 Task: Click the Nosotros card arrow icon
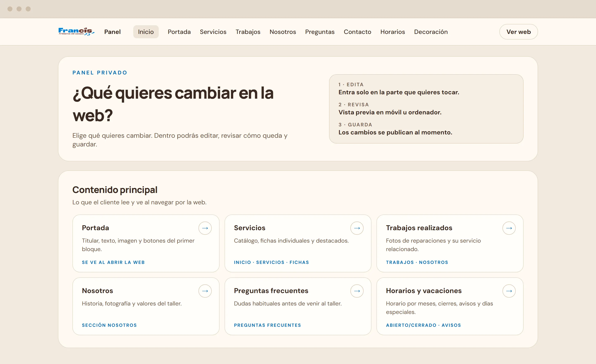click(x=205, y=291)
